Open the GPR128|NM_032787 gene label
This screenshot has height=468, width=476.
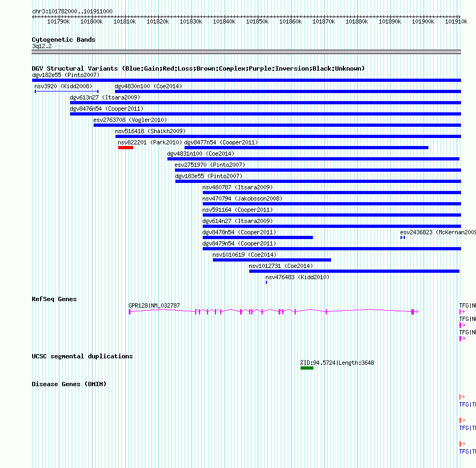click(154, 305)
